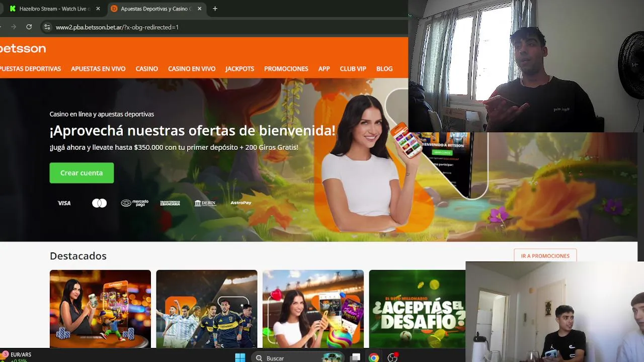
Task: Click the Transferencia Bancaria logo
Action: (x=170, y=203)
